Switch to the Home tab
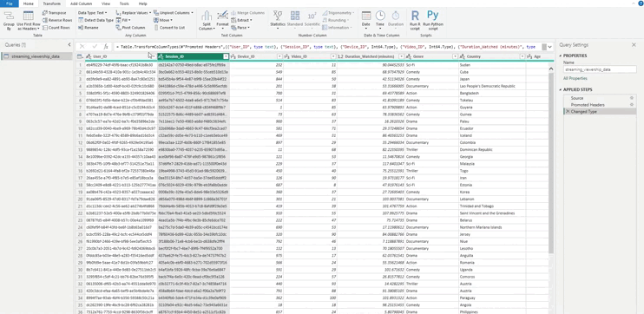 click(29, 3)
